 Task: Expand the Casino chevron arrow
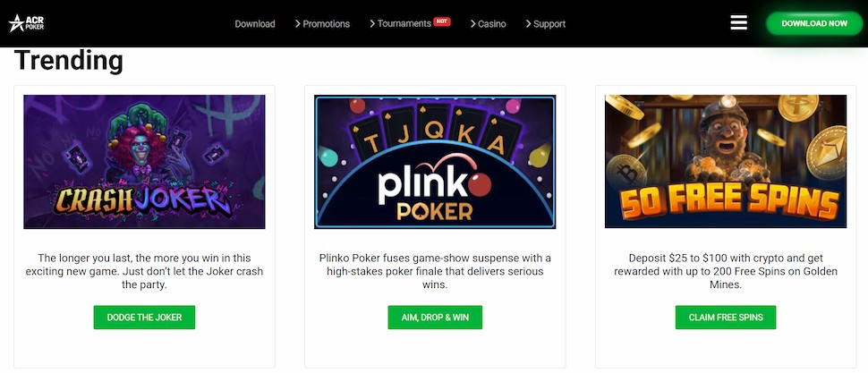pyautogui.click(x=472, y=24)
